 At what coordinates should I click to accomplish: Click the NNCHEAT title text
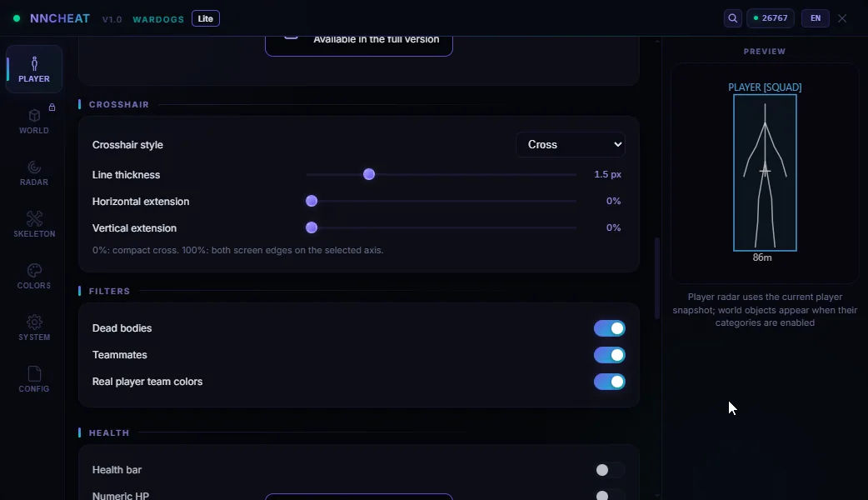click(60, 18)
